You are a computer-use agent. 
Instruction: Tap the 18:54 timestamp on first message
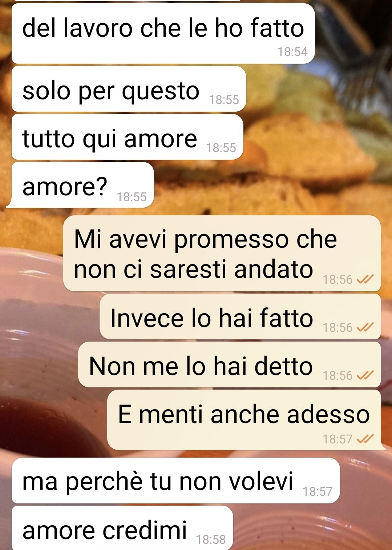pyautogui.click(x=292, y=52)
